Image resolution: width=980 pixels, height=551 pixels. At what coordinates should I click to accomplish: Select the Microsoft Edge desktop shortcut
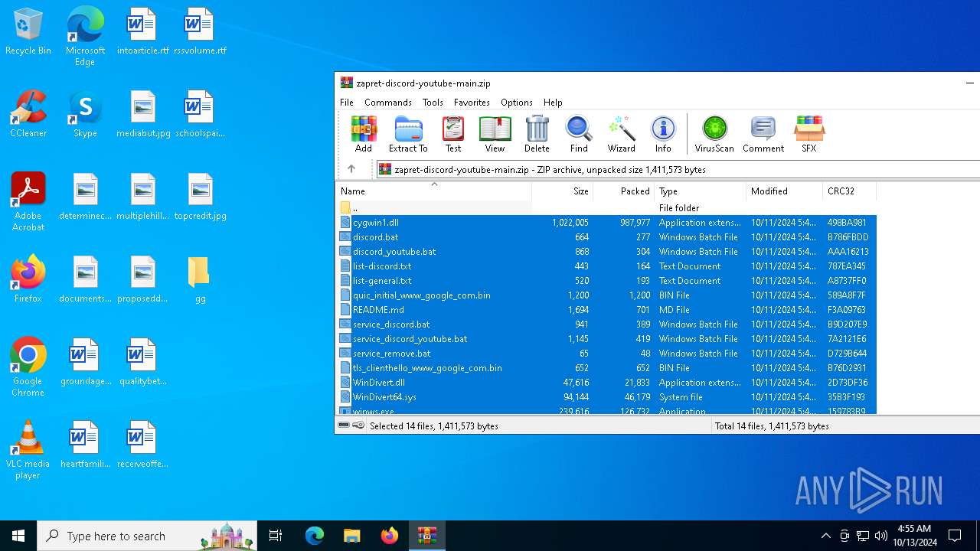(85, 37)
